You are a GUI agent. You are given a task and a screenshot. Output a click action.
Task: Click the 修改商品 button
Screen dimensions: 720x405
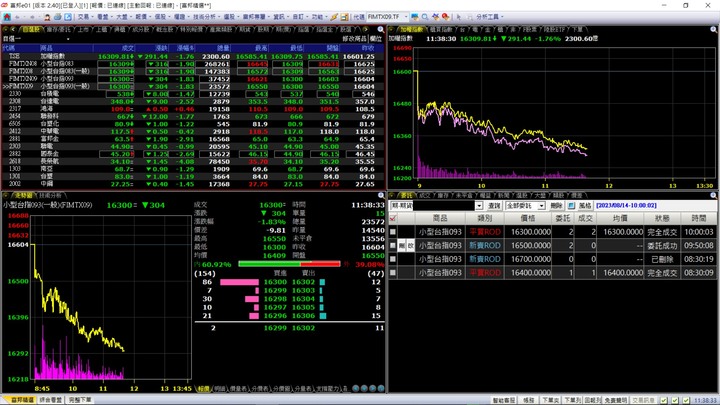354,39
